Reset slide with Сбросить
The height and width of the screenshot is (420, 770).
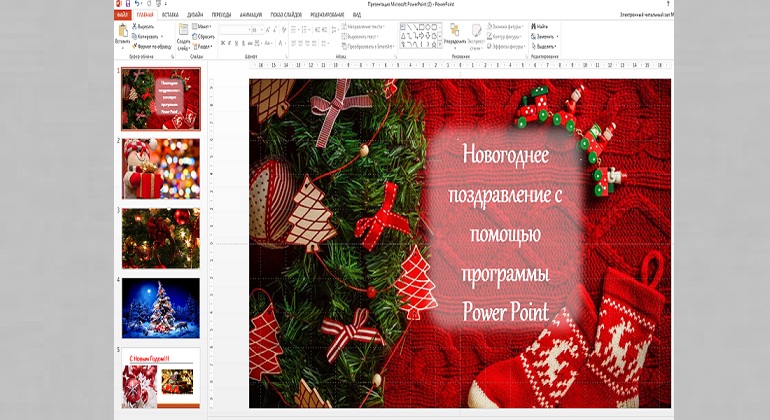[203, 36]
